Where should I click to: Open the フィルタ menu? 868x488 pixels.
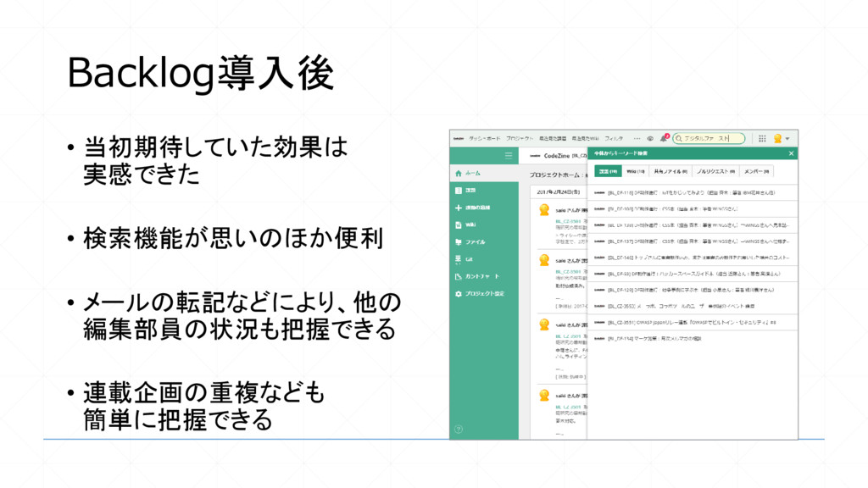614,138
